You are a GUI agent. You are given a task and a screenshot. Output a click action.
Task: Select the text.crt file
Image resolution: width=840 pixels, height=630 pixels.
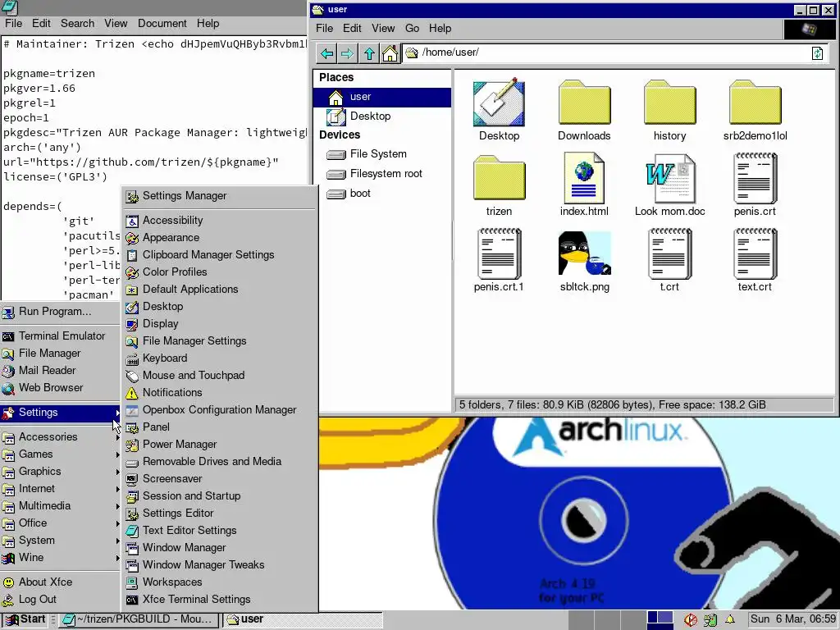[755, 262]
